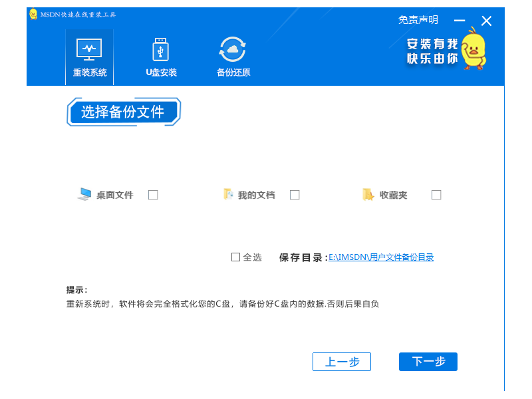
Task: Enable the 收藏夹 backup checkbox
Action: 436,195
